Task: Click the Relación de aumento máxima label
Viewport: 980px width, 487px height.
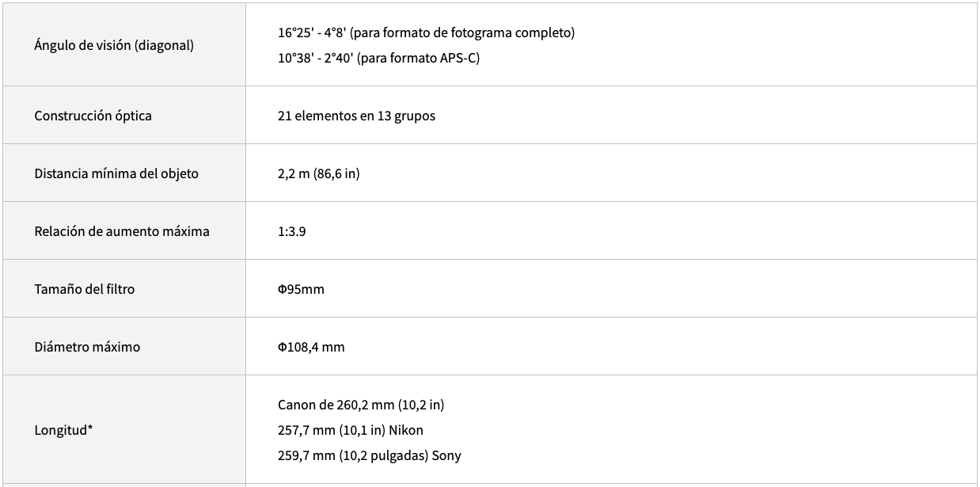Action: [x=122, y=231]
